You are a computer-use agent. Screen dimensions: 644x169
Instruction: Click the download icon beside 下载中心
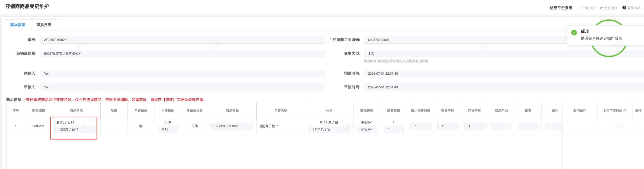[x=580, y=8]
